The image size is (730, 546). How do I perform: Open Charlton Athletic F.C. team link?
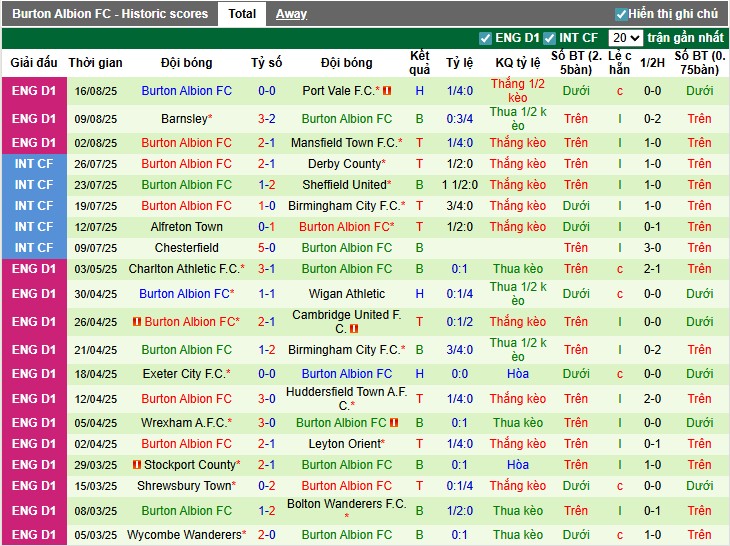pyautogui.click(x=186, y=269)
